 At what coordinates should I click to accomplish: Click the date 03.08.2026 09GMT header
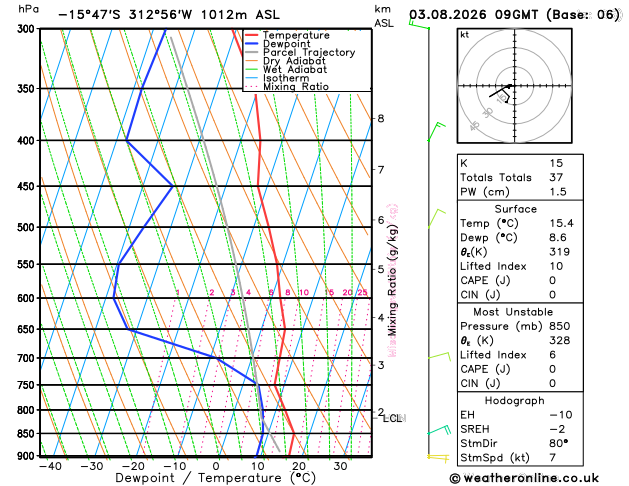tap(514, 15)
